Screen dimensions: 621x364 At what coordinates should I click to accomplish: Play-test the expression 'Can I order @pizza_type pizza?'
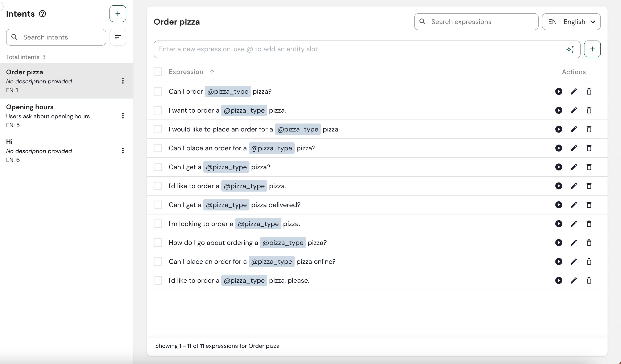tap(559, 91)
